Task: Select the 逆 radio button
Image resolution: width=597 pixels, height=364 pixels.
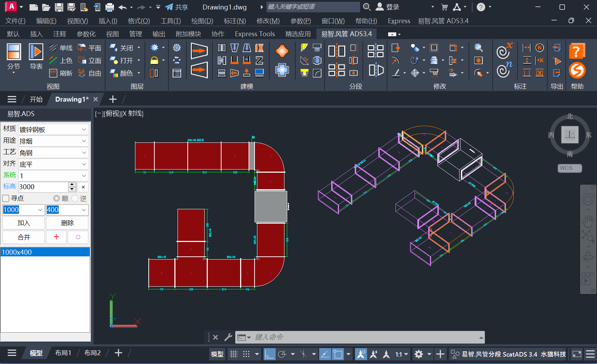Action: coord(75,198)
